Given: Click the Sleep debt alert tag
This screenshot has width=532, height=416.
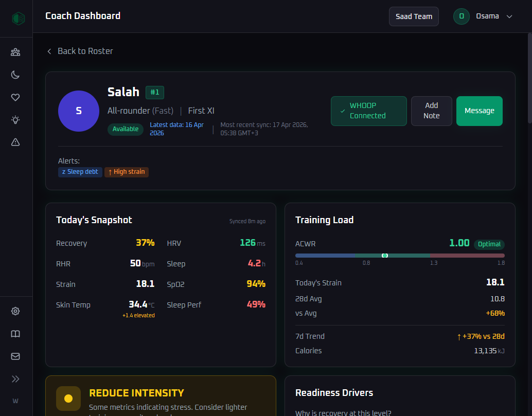Looking at the screenshot, I should point(80,172).
